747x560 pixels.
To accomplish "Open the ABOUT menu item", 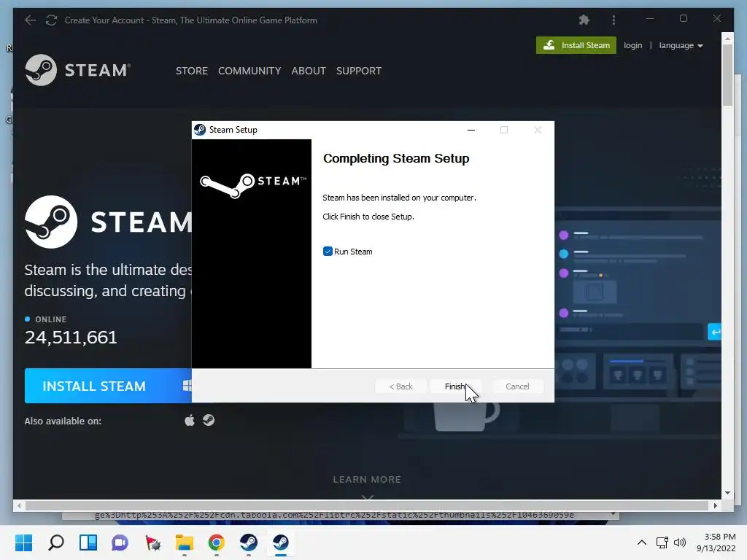I will [309, 71].
